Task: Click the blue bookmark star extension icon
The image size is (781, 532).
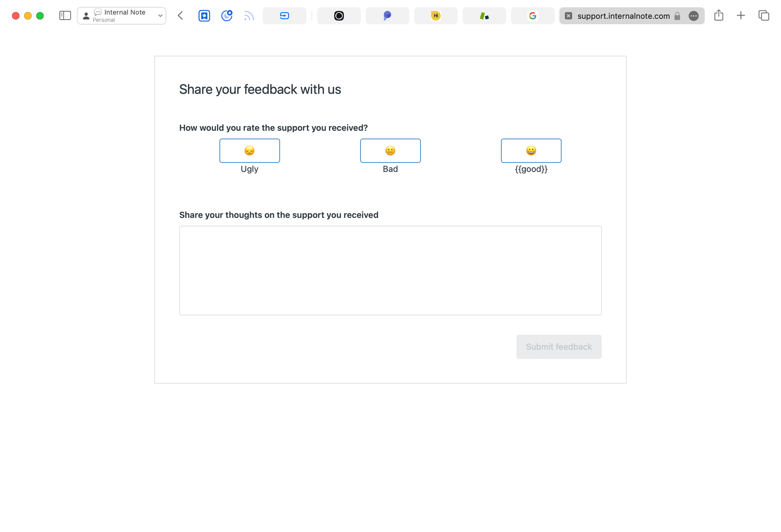Action: click(x=204, y=16)
